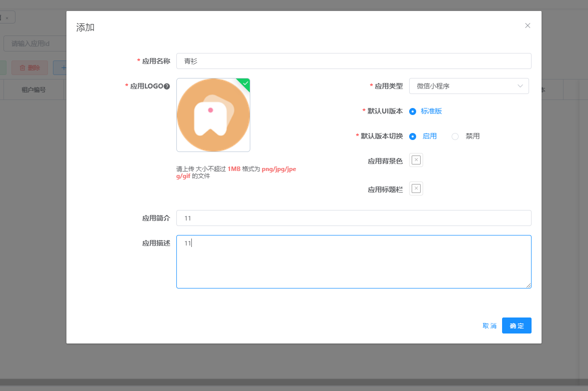
Task: Select 禁用 for 默认版本切换
Action: coord(455,136)
